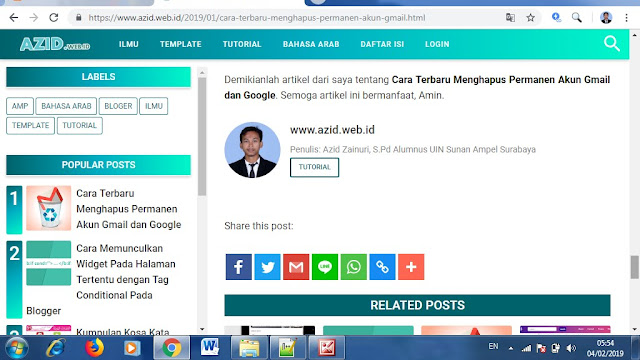Open thumbnail of popular post 2

[49, 263]
